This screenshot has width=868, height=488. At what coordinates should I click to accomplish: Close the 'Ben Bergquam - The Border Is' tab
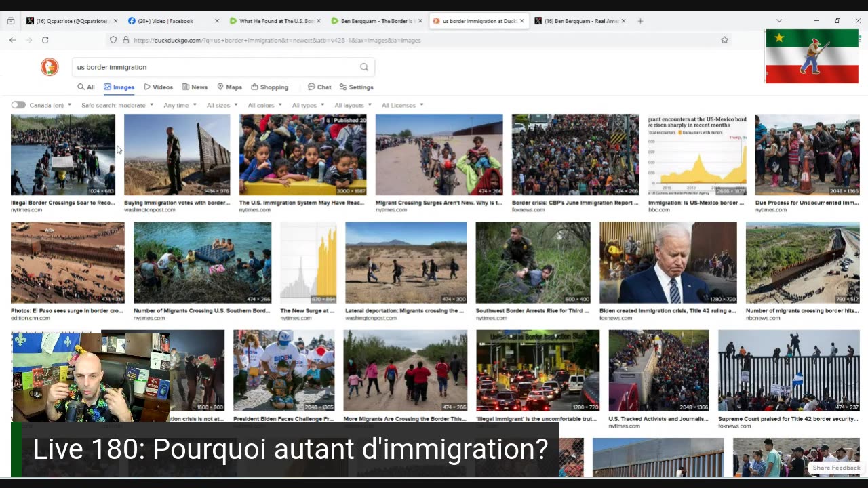tap(420, 21)
